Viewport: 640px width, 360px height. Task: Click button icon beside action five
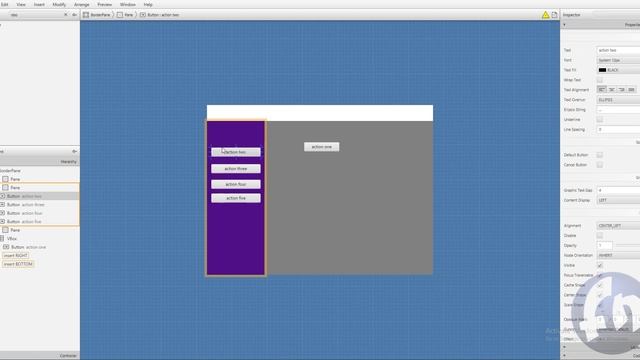click(x=2, y=222)
